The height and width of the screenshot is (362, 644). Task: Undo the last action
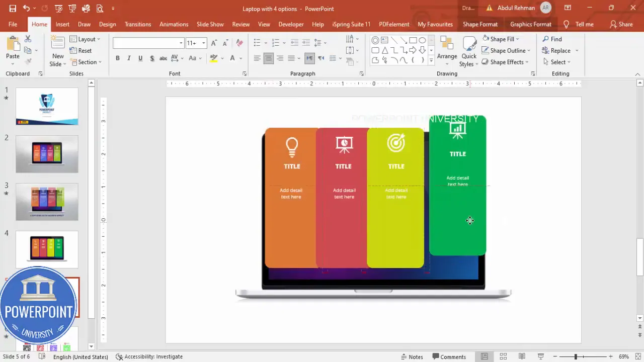tap(26, 9)
